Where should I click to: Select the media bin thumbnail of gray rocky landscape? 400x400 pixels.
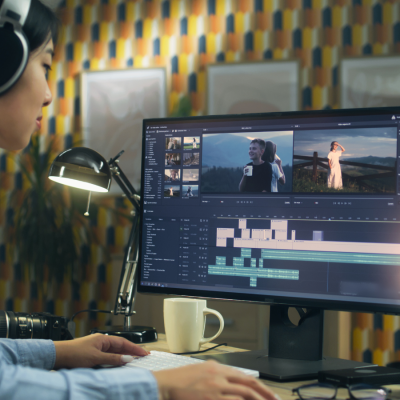point(191,159)
